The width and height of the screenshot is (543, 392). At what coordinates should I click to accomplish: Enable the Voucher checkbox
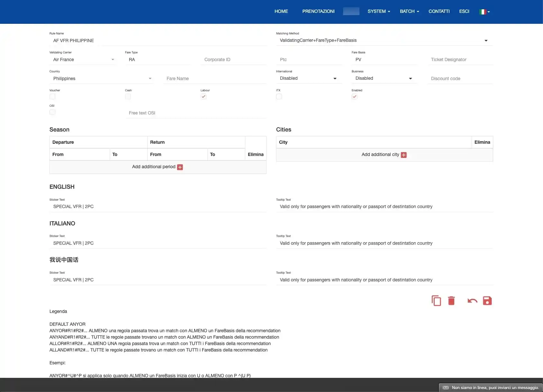tap(52, 96)
